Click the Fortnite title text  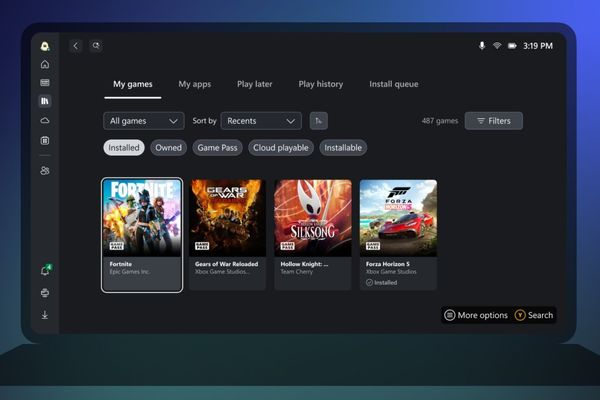pyautogui.click(x=121, y=264)
